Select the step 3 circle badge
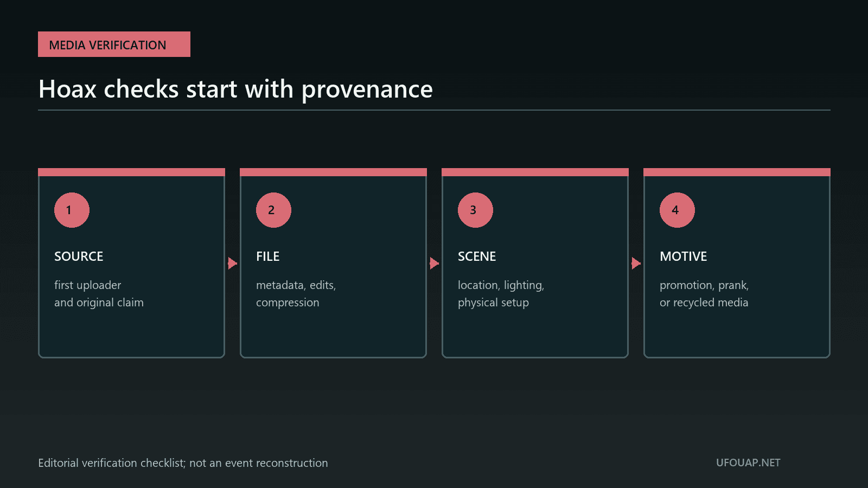Screen dimensions: 868x488 coord(475,210)
